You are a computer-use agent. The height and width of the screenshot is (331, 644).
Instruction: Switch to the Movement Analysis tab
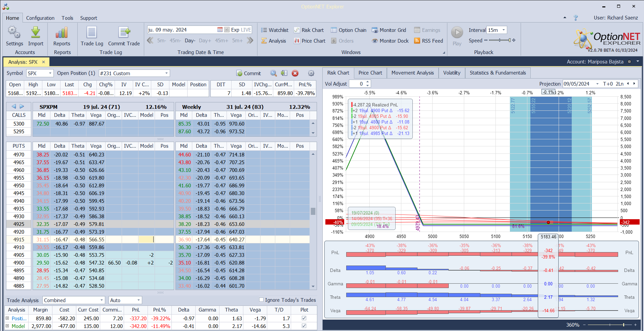[x=412, y=73]
